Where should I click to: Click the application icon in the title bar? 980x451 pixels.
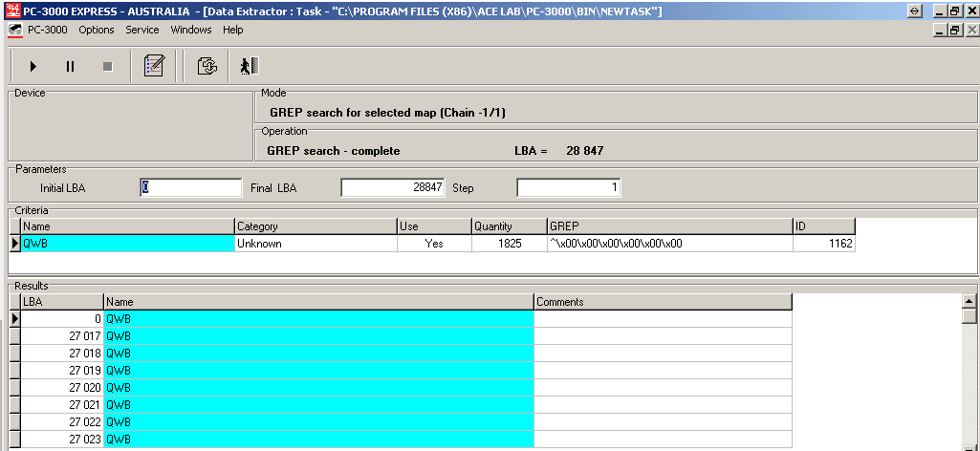point(11,11)
